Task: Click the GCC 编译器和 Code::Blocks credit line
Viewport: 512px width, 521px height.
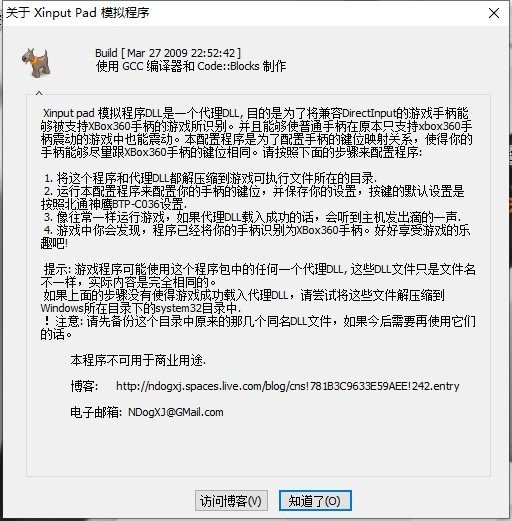Action: coord(191,66)
